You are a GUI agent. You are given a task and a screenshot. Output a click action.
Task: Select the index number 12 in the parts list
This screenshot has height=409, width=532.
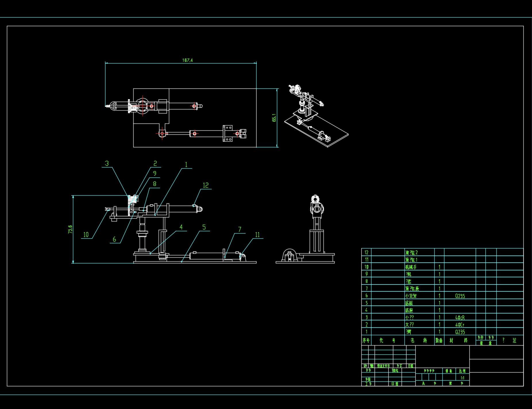tap(366, 252)
